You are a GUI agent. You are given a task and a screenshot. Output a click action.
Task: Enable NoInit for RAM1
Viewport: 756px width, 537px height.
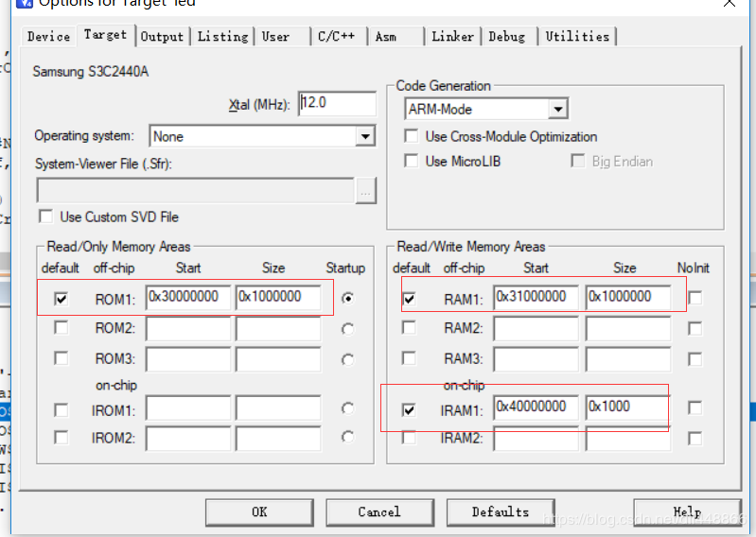[695, 298]
